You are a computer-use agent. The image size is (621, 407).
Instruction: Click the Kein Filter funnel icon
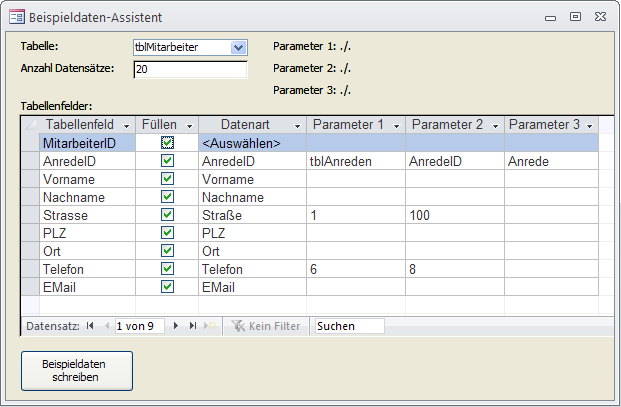tap(238, 326)
